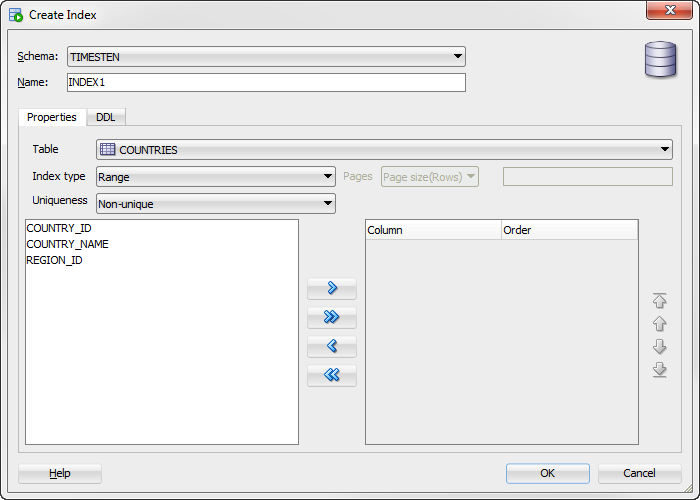Click the COUNTRIES table grid icon
This screenshot has width=700, height=500.
click(107, 149)
